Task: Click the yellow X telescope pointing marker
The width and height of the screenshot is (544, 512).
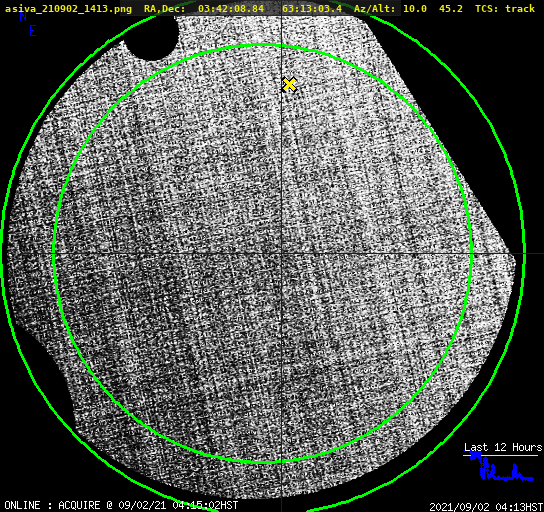Action: click(289, 84)
